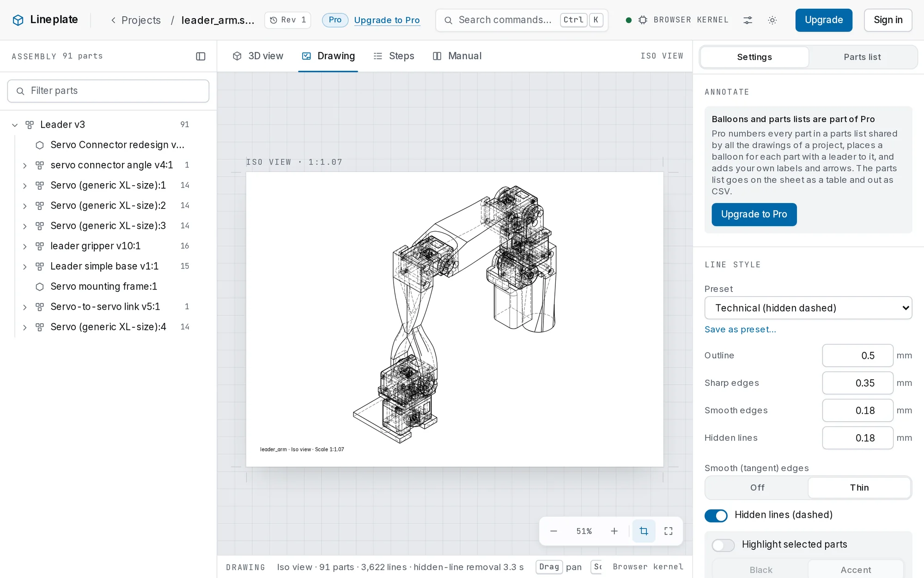Open kernel settings sliders icon
The height and width of the screenshot is (578, 924).
click(748, 20)
